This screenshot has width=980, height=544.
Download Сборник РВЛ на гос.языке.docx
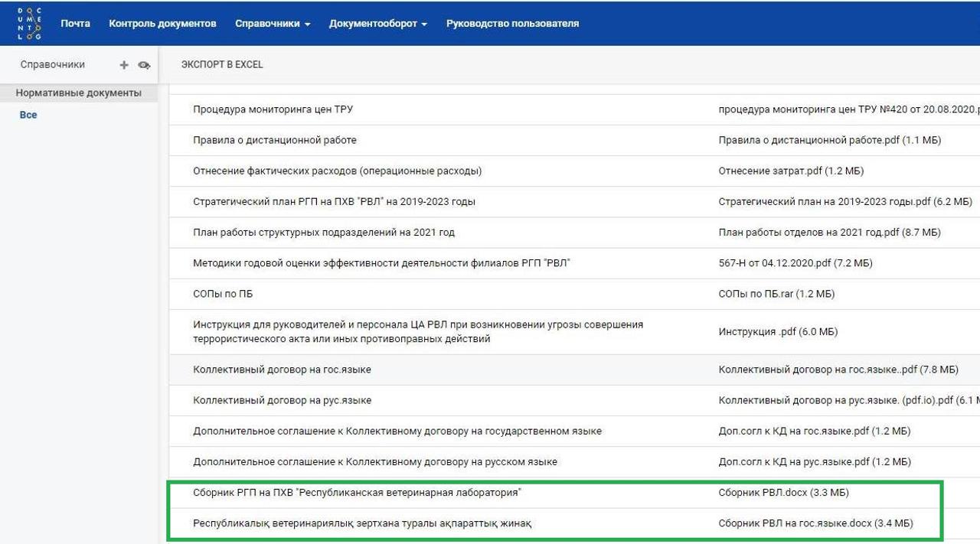[x=815, y=523]
